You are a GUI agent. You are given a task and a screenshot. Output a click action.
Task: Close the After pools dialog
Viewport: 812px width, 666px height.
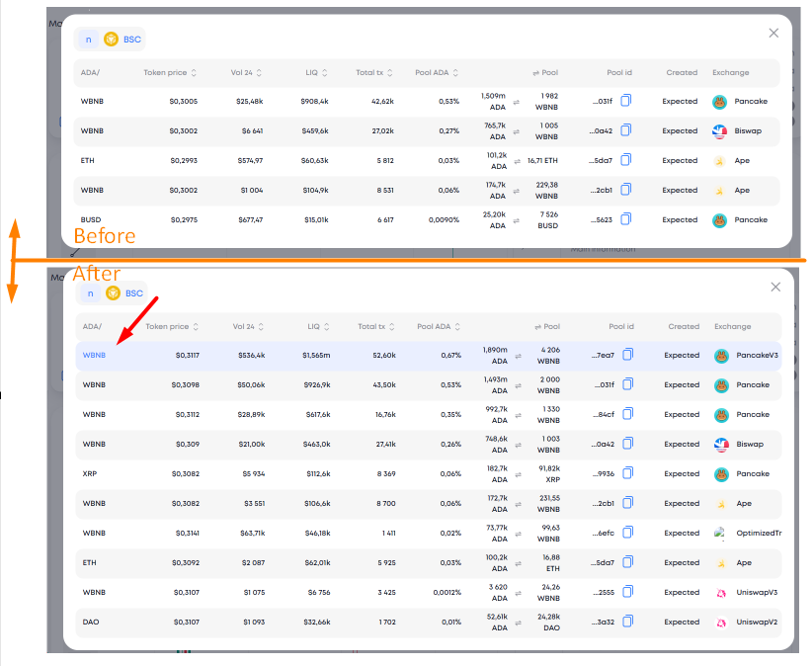tap(775, 287)
